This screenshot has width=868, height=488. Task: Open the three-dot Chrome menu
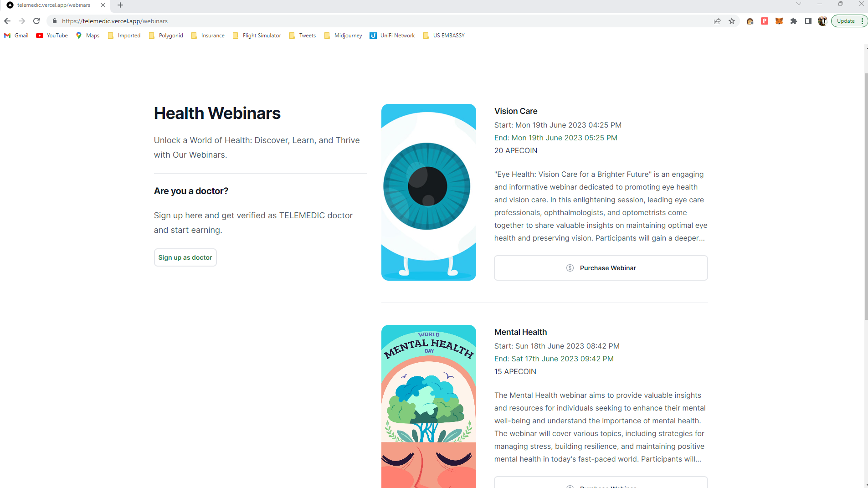point(863,21)
